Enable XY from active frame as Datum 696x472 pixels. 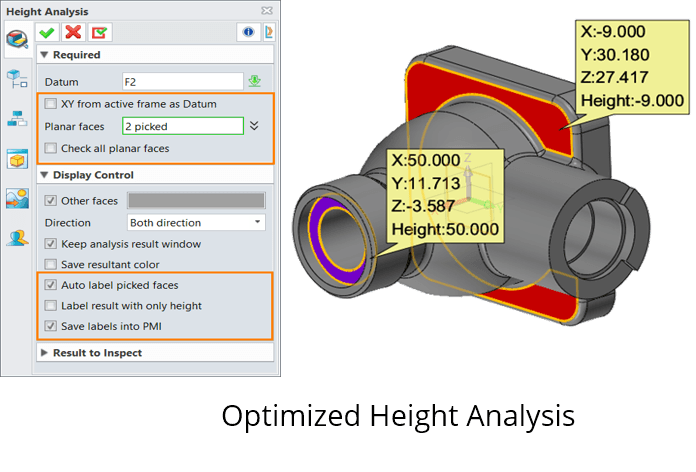tap(52, 104)
